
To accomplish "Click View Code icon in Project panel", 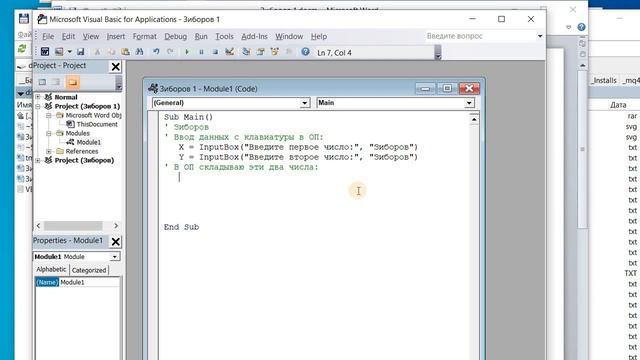I will pyautogui.click(x=42, y=82).
